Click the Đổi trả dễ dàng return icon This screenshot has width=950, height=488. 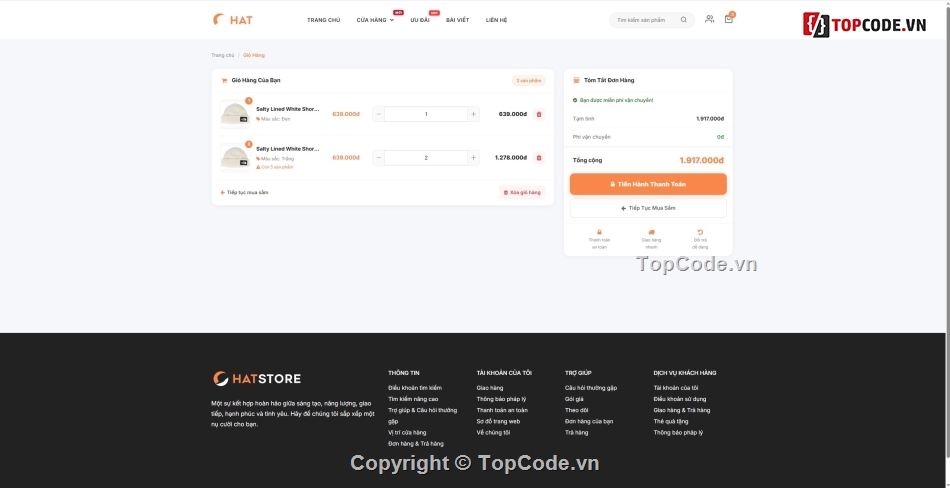tap(700, 232)
